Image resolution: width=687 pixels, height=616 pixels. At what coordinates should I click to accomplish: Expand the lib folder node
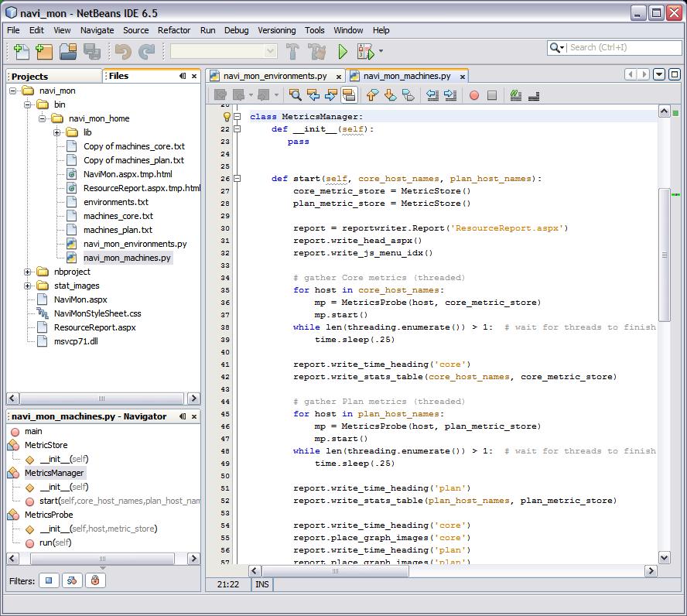pyautogui.click(x=57, y=132)
